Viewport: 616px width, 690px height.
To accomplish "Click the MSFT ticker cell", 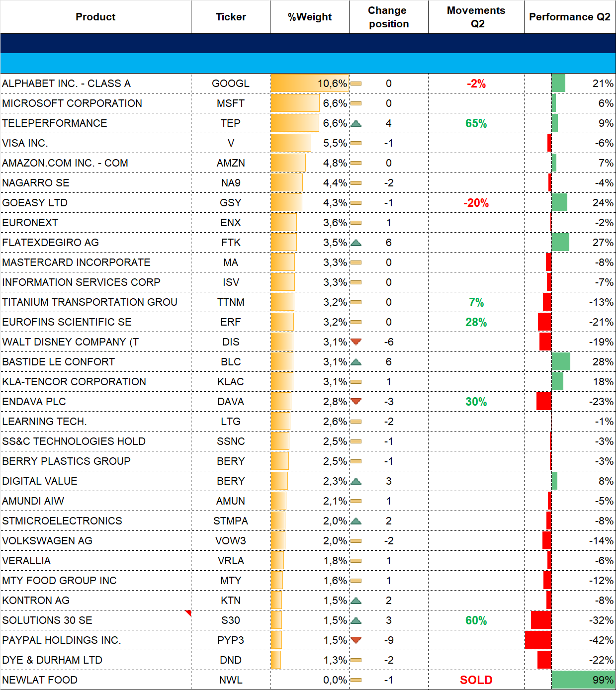I will tap(231, 103).
